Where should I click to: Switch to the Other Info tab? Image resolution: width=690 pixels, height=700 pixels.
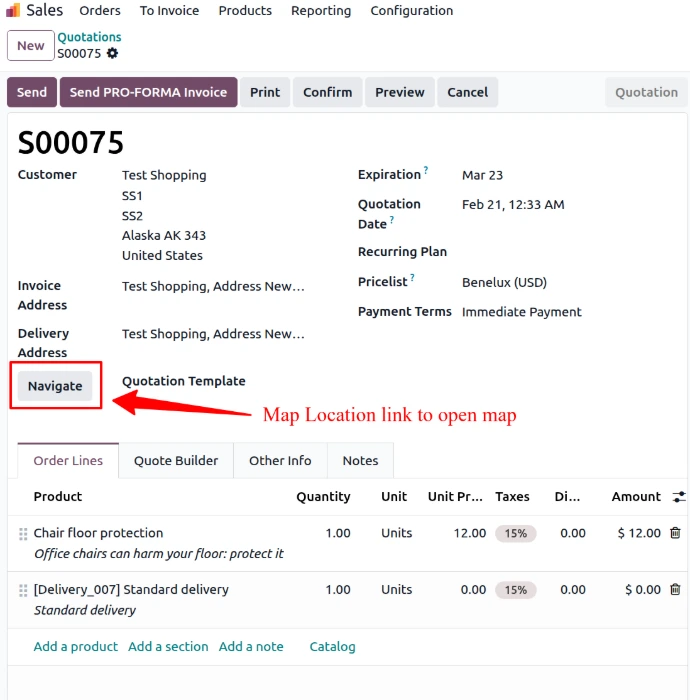point(280,461)
